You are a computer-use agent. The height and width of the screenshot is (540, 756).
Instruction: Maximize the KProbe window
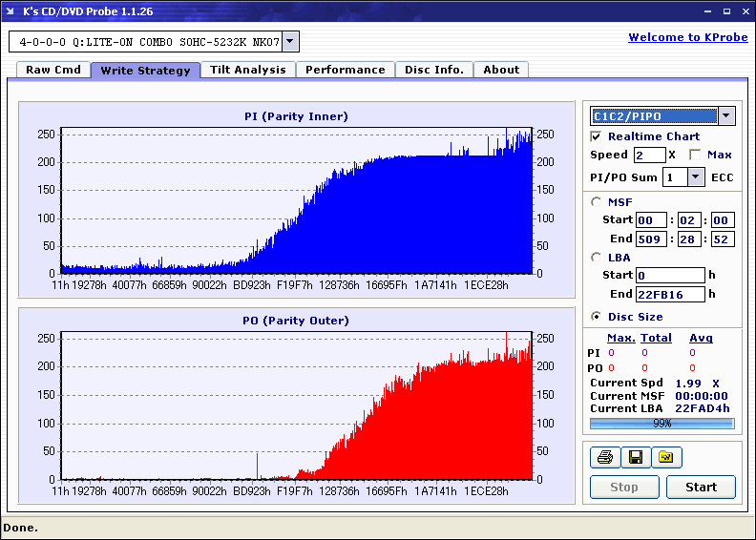click(x=726, y=11)
